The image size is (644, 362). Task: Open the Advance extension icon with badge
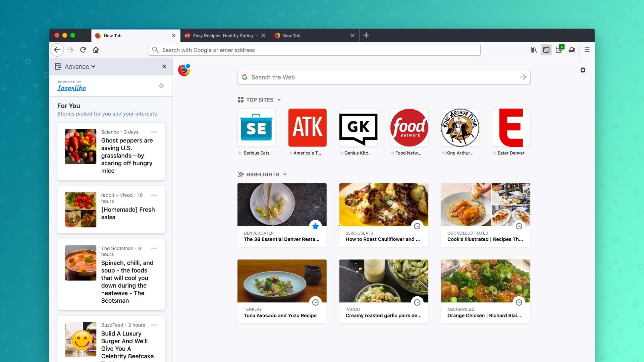pos(559,50)
